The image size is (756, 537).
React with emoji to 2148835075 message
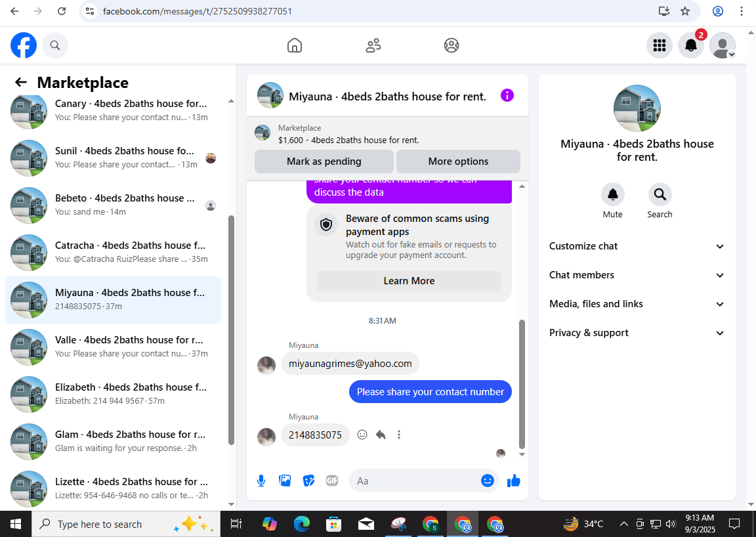pos(362,435)
